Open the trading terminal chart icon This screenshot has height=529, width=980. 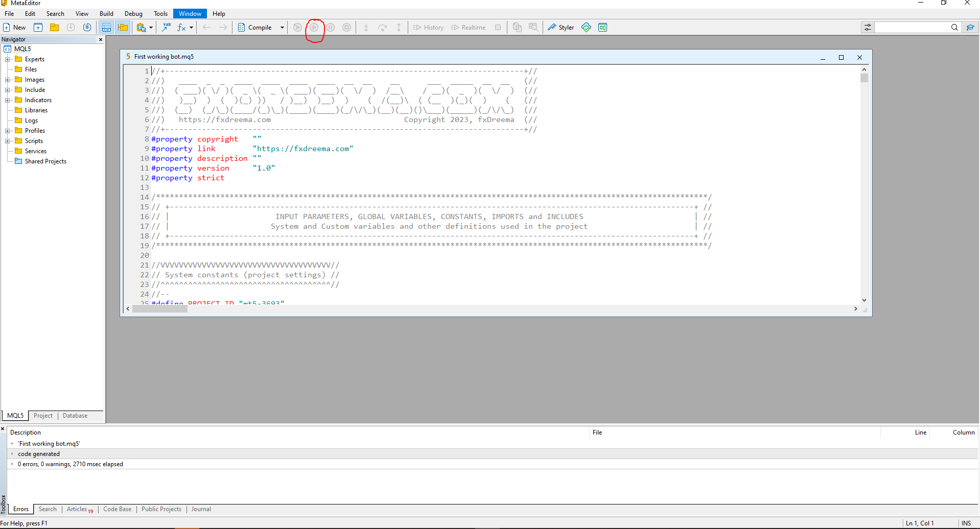pyautogui.click(x=603, y=28)
